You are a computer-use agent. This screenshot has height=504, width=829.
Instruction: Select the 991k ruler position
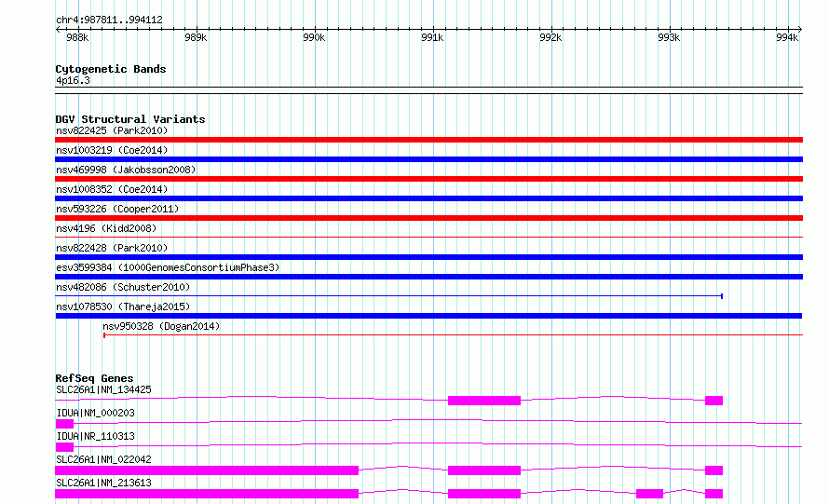(432, 37)
